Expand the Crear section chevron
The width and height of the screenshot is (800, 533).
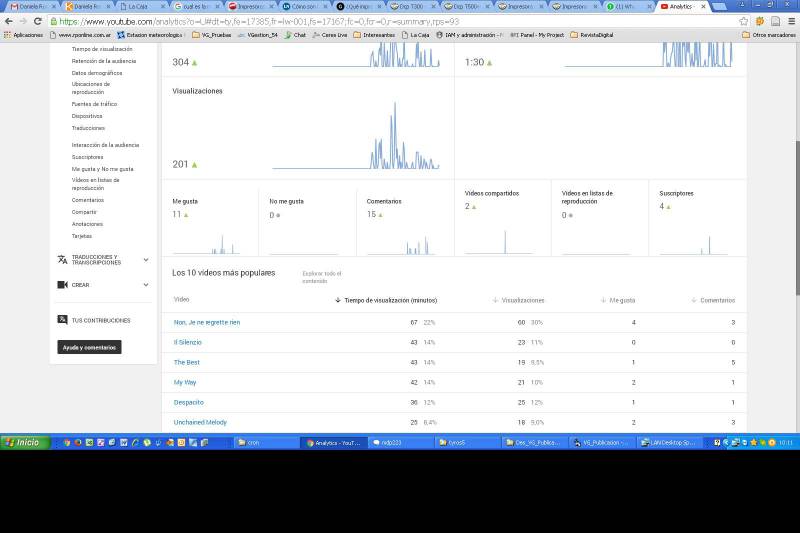pyautogui.click(x=146, y=285)
